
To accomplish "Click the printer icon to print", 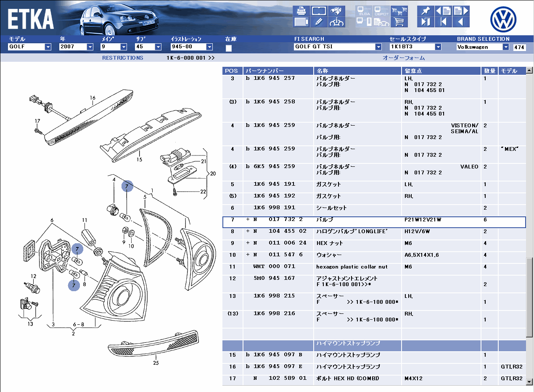I will coord(301,11).
